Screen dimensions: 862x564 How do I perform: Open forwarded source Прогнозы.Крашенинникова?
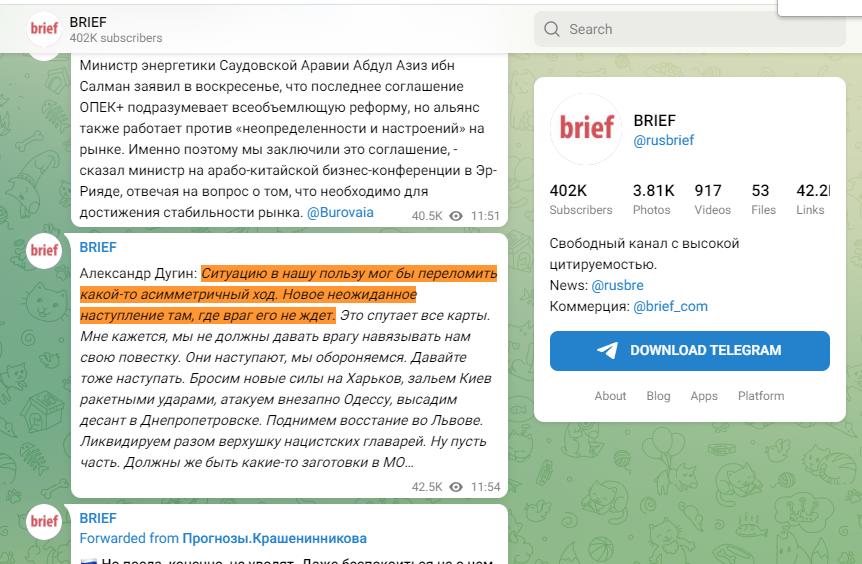[x=274, y=538]
